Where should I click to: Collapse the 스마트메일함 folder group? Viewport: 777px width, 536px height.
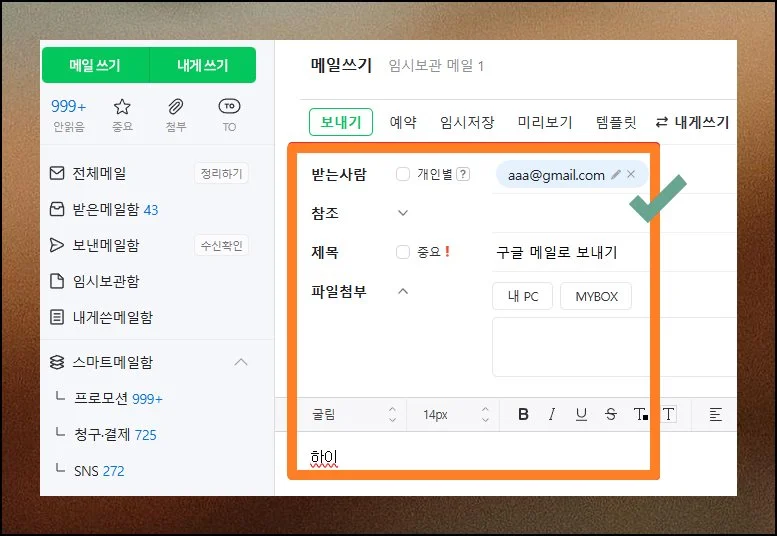[x=240, y=362]
